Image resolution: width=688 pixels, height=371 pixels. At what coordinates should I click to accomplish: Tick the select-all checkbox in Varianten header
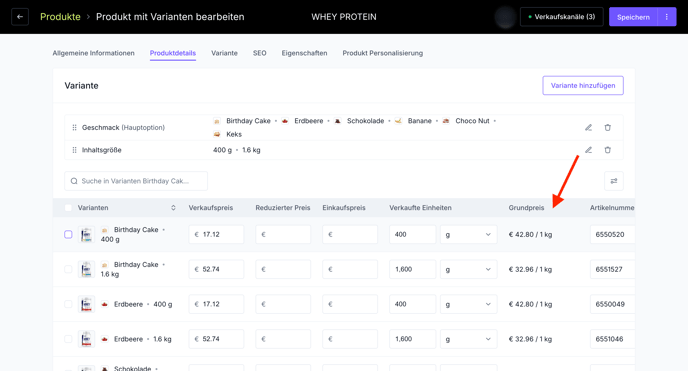click(x=68, y=208)
